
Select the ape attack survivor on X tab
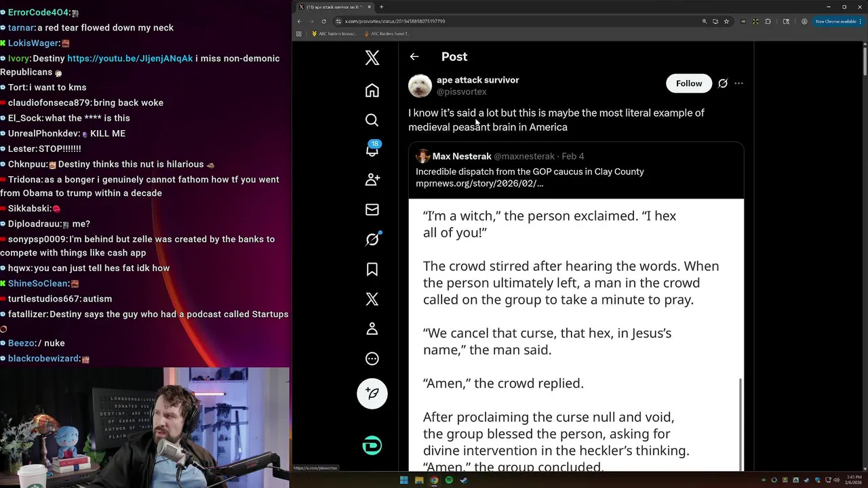pos(335,7)
